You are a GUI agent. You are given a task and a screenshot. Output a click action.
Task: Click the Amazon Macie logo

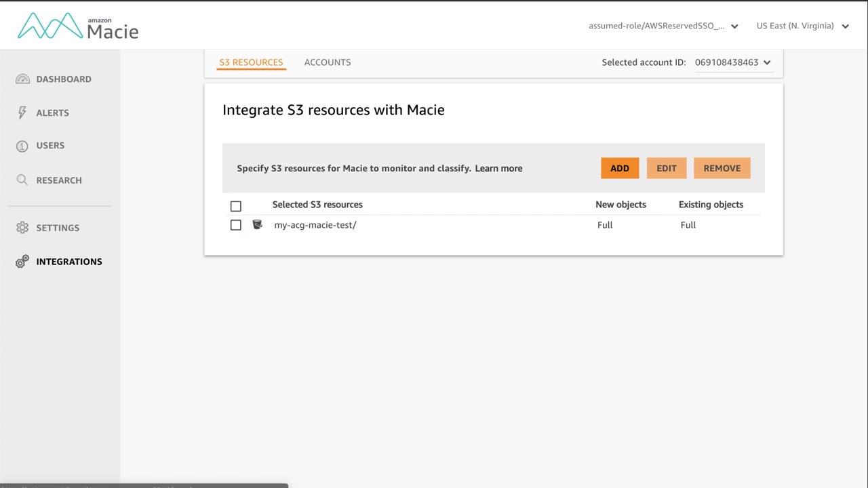coord(78,26)
